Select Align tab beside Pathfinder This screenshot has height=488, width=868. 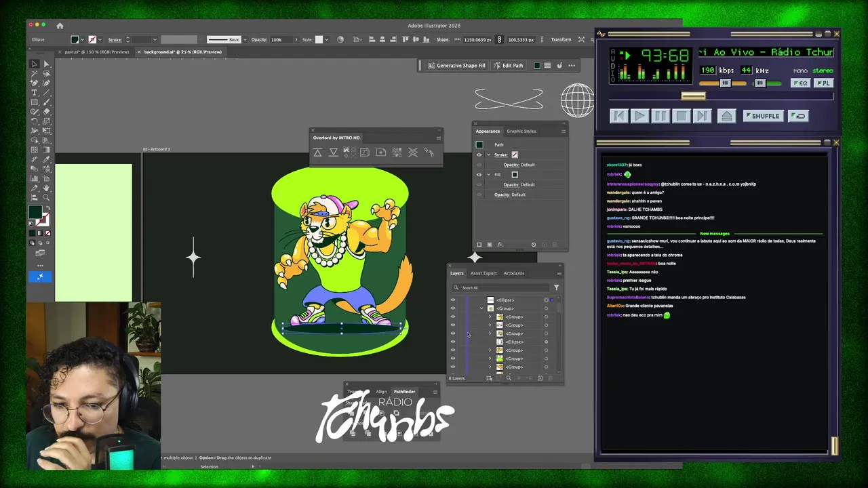tap(381, 392)
